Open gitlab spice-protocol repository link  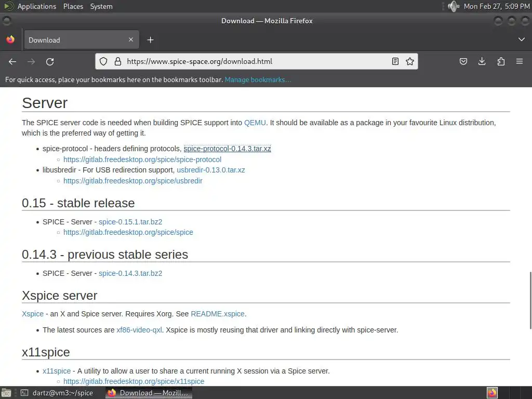point(142,159)
